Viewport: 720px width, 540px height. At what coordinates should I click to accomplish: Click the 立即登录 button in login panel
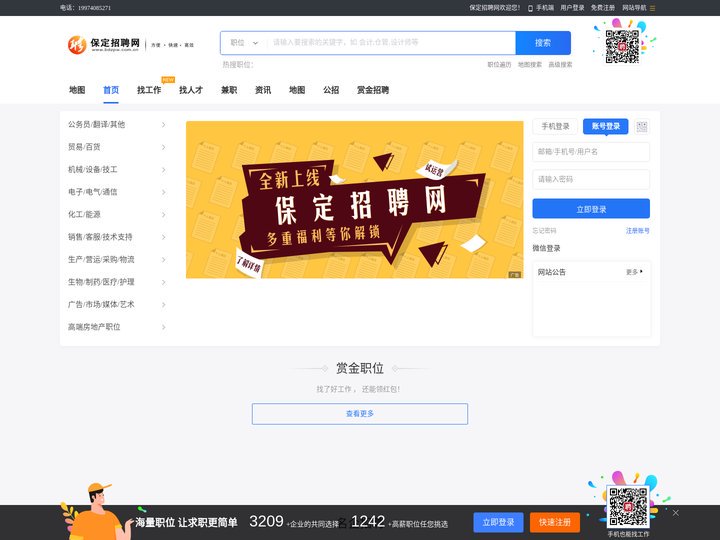tap(591, 209)
